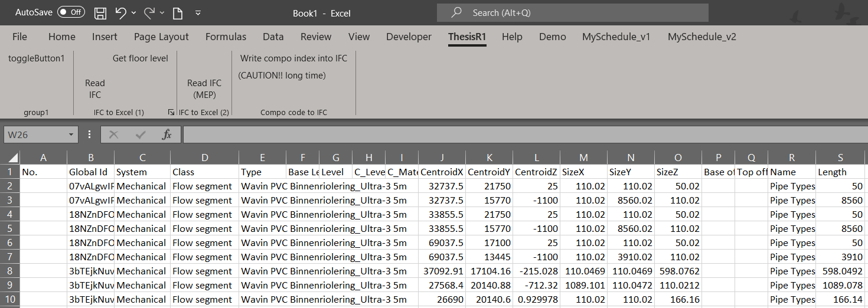
Task: Switch to MySchedule_v1 tab
Action: coord(616,37)
